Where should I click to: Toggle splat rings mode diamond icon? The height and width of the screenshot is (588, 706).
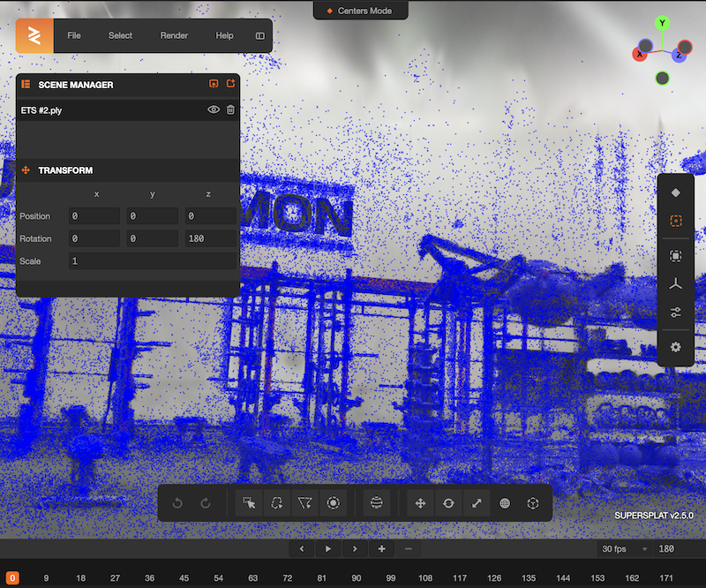(x=675, y=192)
